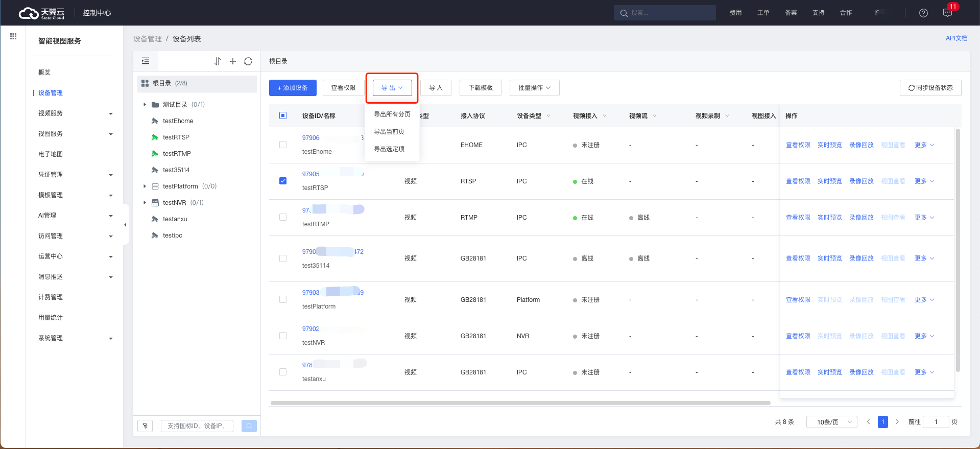Check the testNVR row checkbox
Screen dimensions: 980x449
(283, 336)
